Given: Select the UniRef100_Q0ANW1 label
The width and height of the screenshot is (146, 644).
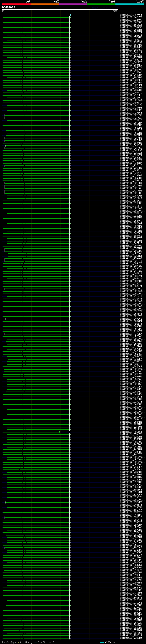Looking at the screenshot, I should [131, 376].
